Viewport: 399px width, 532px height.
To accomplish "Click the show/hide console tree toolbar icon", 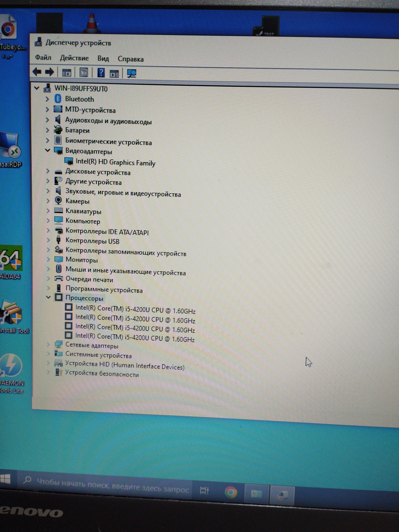I will [66, 73].
